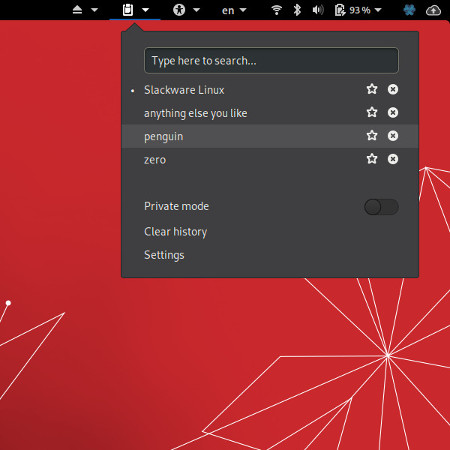This screenshot has height=450, width=450.
Task: Select 'anything else you like' clipboard entry
Action: click(270, 113)
